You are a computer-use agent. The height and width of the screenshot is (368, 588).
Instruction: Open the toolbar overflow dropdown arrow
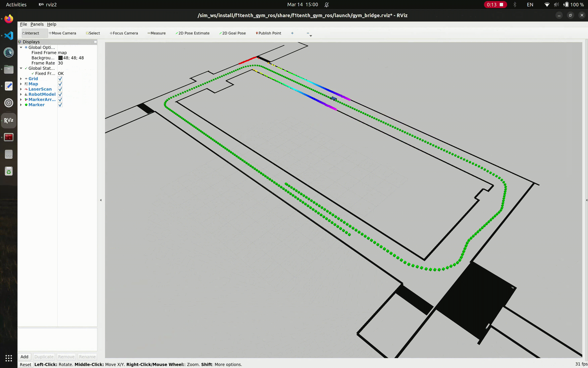311,36
